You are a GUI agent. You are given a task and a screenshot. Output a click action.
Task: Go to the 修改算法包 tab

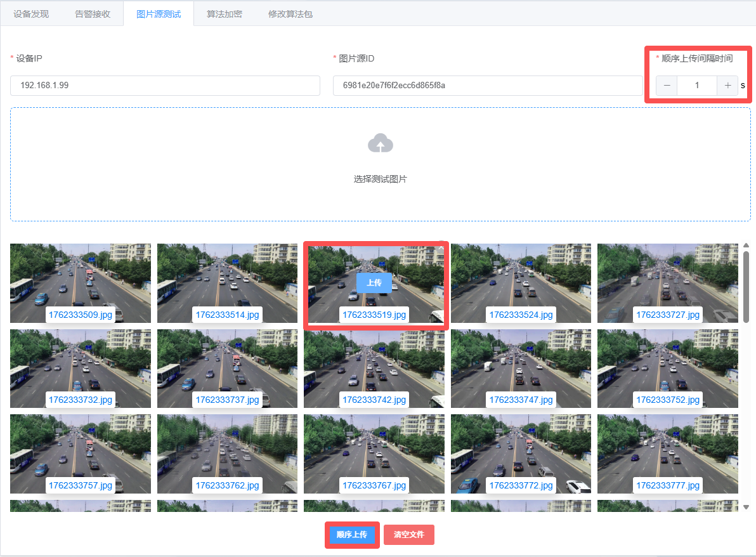click(x=290, y=14)
